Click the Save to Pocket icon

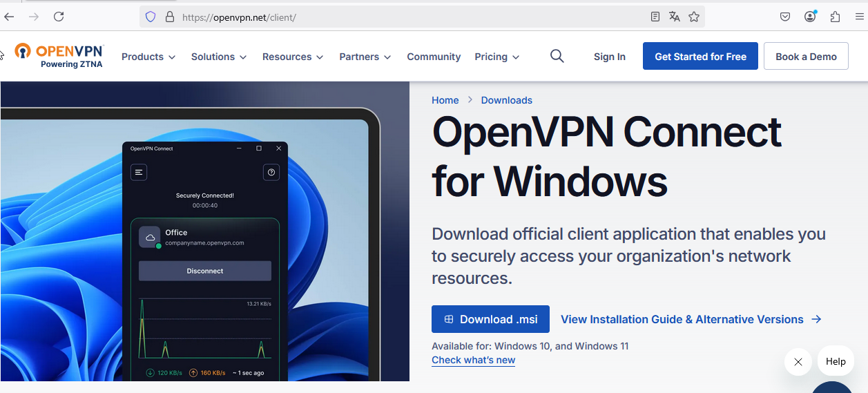[785, 17]
